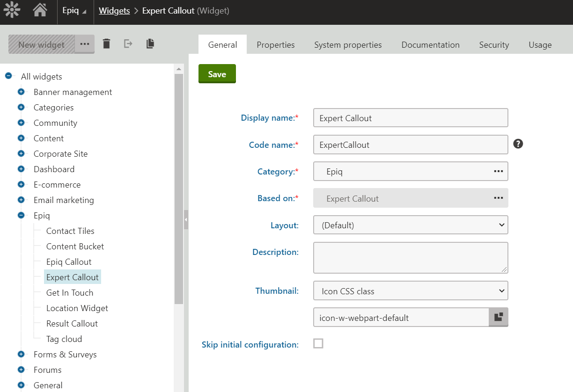Screen dimensions: 573x392
Task: Click the green Save button
Action: [x=217, y=74]
